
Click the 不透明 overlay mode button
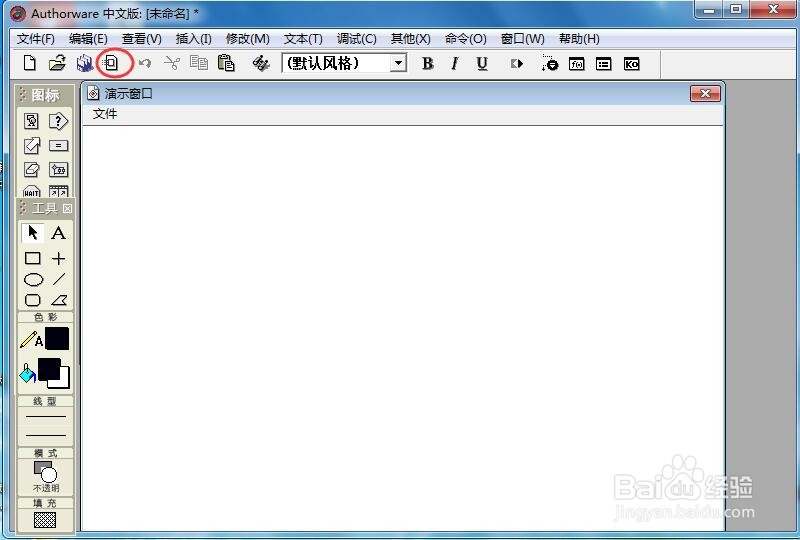[45, 477]
